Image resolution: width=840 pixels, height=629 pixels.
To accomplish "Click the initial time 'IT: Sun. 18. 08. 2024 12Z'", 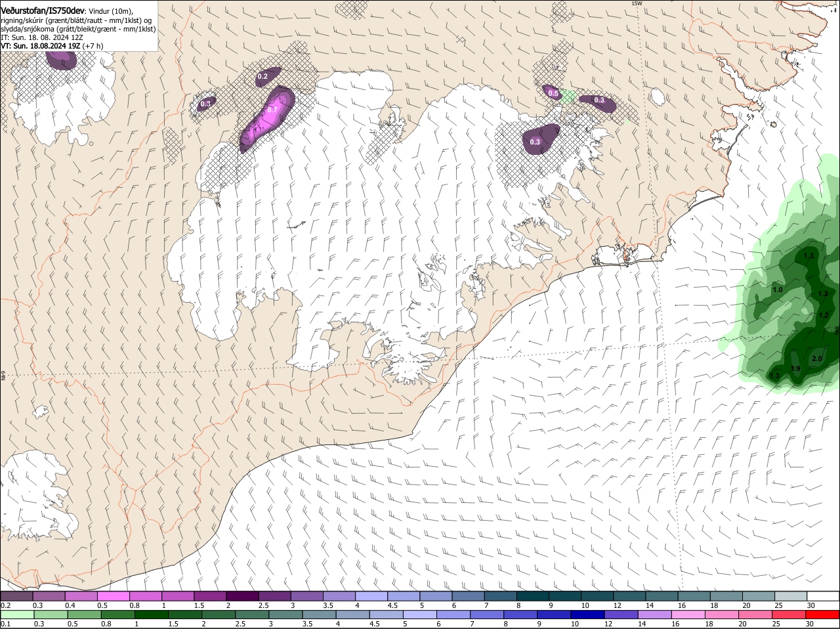I will pyautogui.click(x=42, y=38).
